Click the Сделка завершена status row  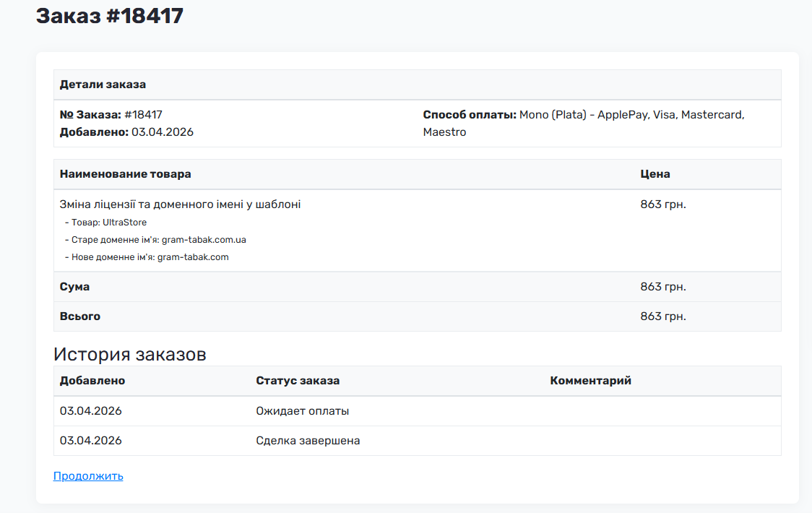click(308, 441)
